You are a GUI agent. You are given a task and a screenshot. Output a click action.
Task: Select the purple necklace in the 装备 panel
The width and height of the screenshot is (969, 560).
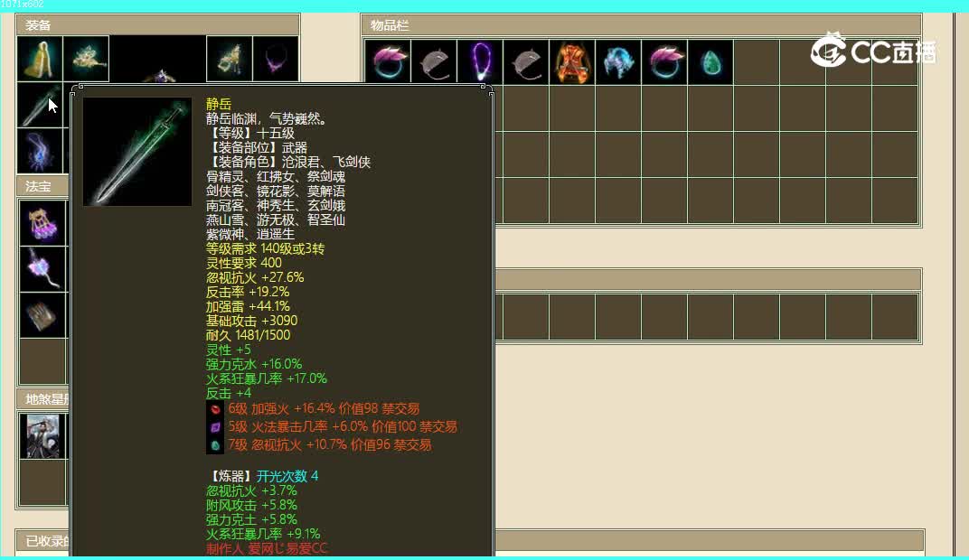click(276, 59)
